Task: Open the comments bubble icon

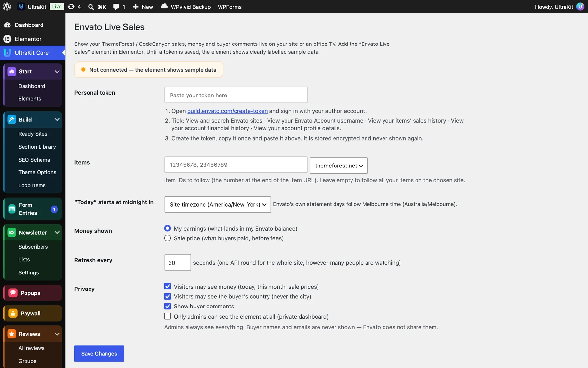Action: [x=116, y=7]
